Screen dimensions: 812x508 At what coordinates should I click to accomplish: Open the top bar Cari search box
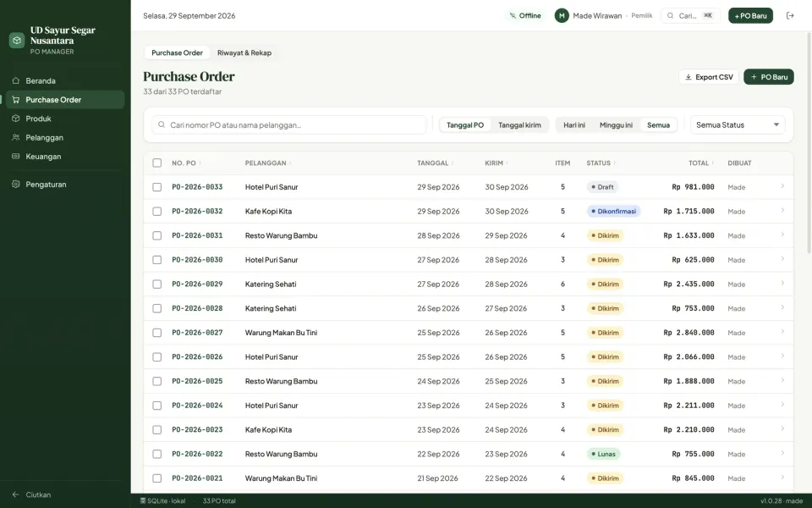pos(690,15)
